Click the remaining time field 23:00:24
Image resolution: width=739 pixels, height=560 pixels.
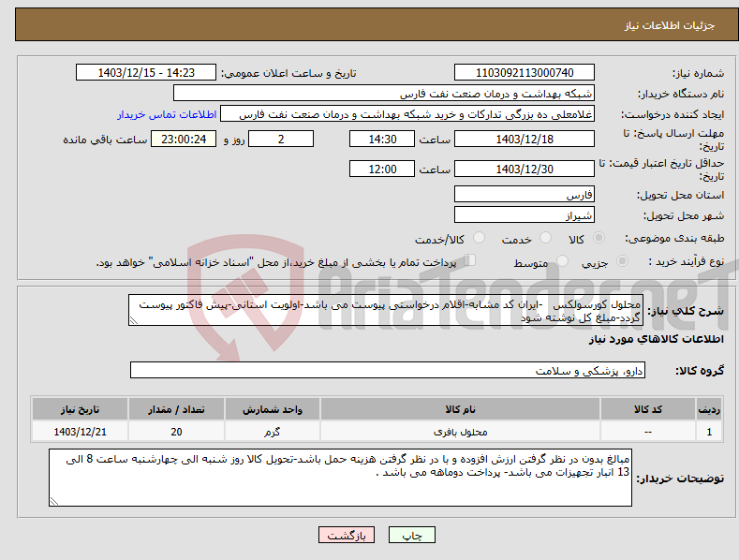point(184,139)
